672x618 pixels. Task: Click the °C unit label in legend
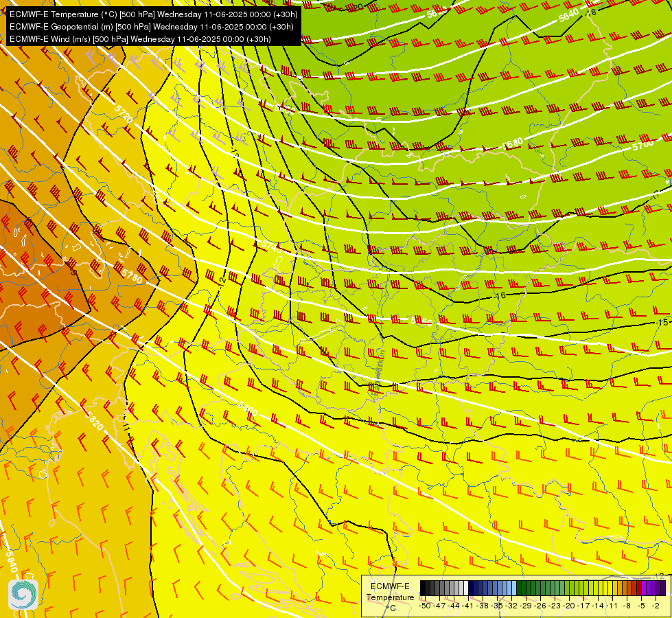tap(391, 608)
